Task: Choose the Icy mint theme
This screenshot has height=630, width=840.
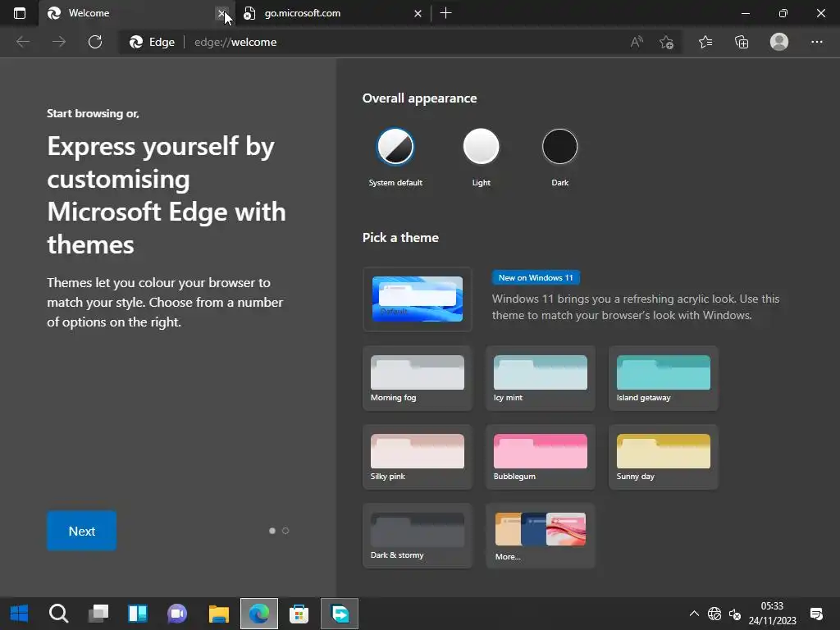Action: [540, 378]
